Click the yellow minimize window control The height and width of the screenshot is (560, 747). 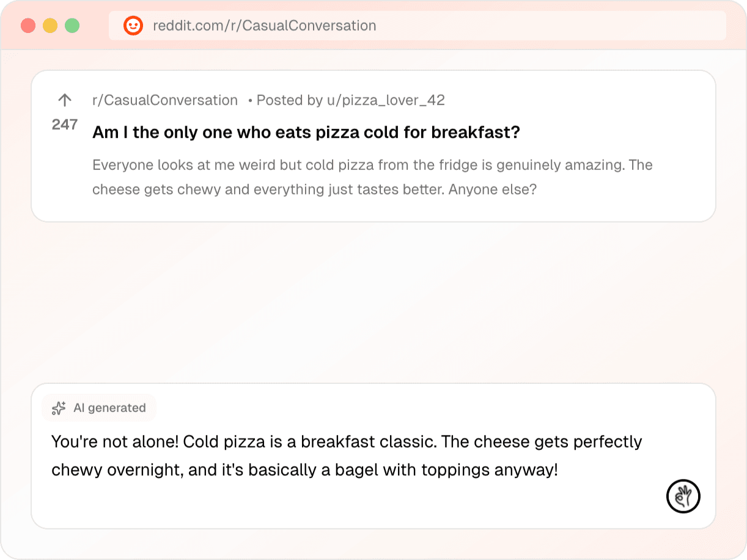(x=50, y=26)
